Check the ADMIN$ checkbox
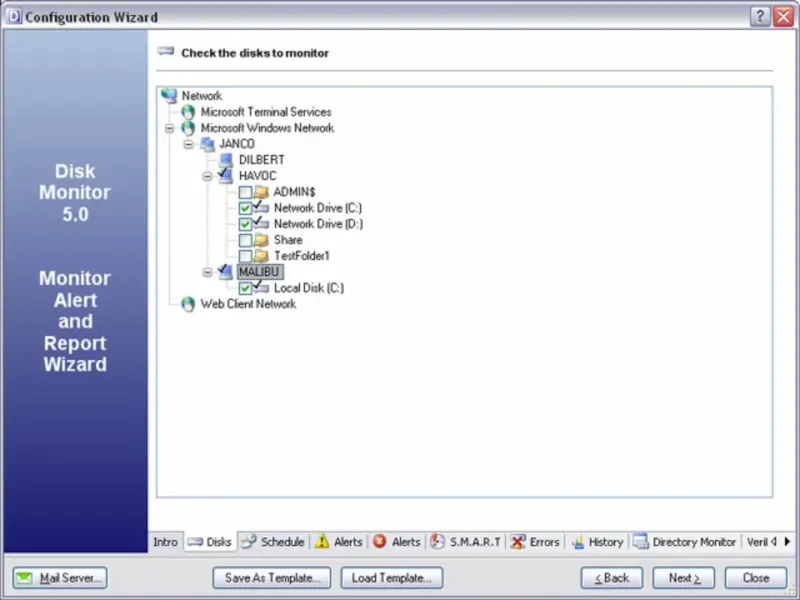800x600 pixels. coord(245,192)
